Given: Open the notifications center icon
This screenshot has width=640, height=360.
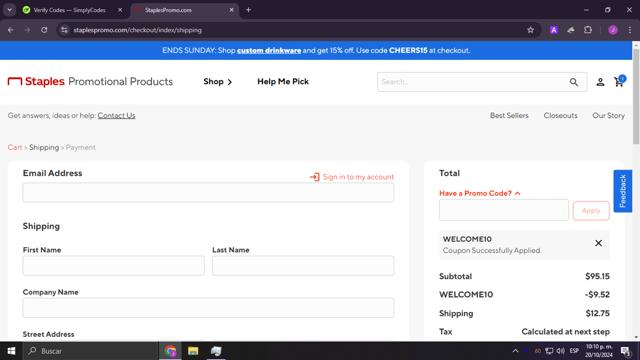Looking at the screenshot, I should click(625, 351).
